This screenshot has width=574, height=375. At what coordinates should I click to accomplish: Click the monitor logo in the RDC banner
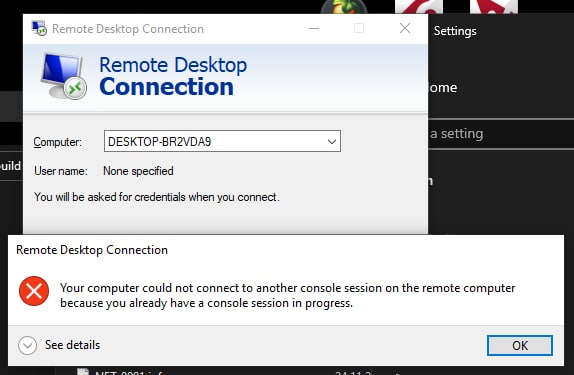[63, 76]
